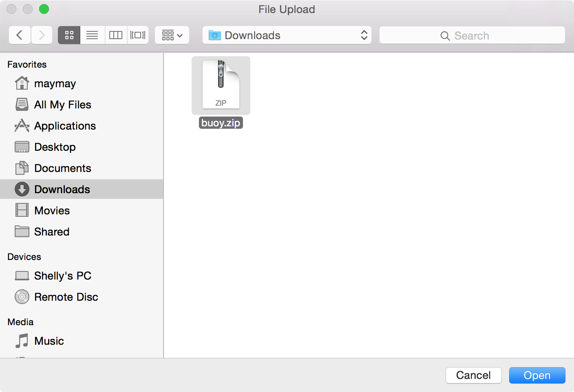This screenshot has height=392, width=574.
Task: Go back with the left arrow button
Action: (x=20, y=35)
